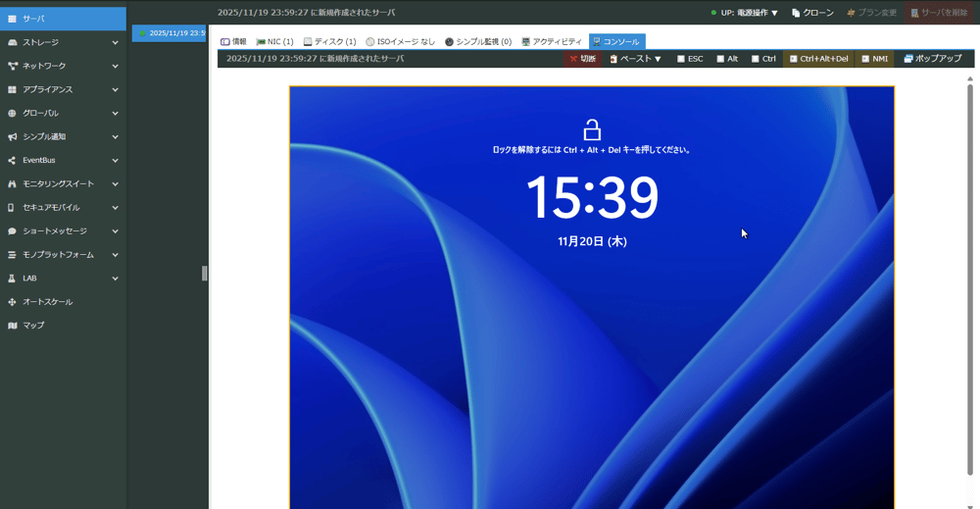Click the シンプル通知 megaphone icon
Viewport: 980px width, 509px height.
(12, 136)
